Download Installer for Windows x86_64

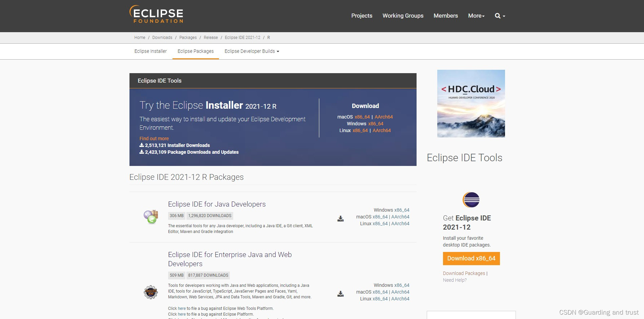[x=376, y=124]
